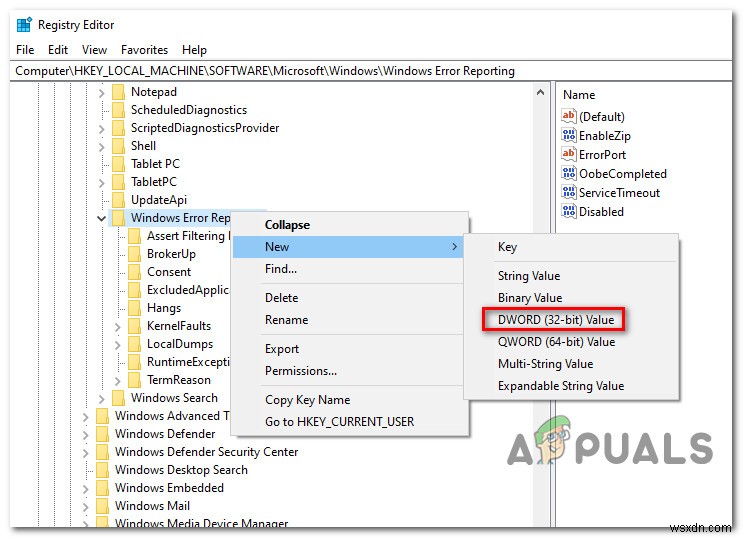Collapse the Windows Error Reporting key
The height and width of the screenshot is (538, 743).
101,219
